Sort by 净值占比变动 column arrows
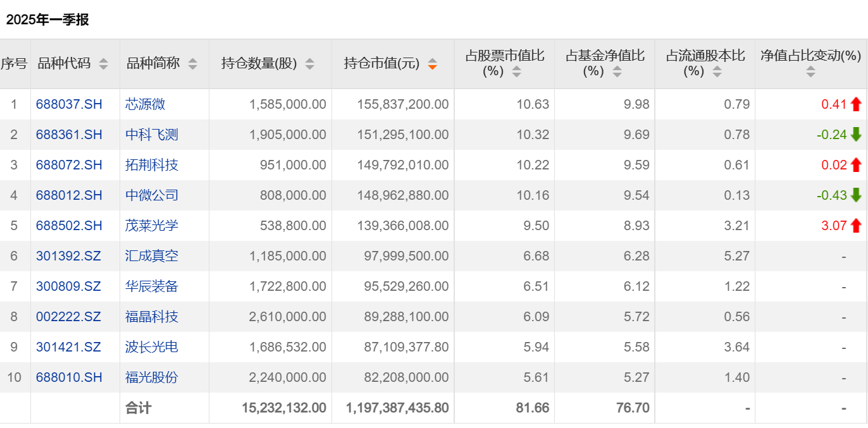 click(x=810, y=72)
